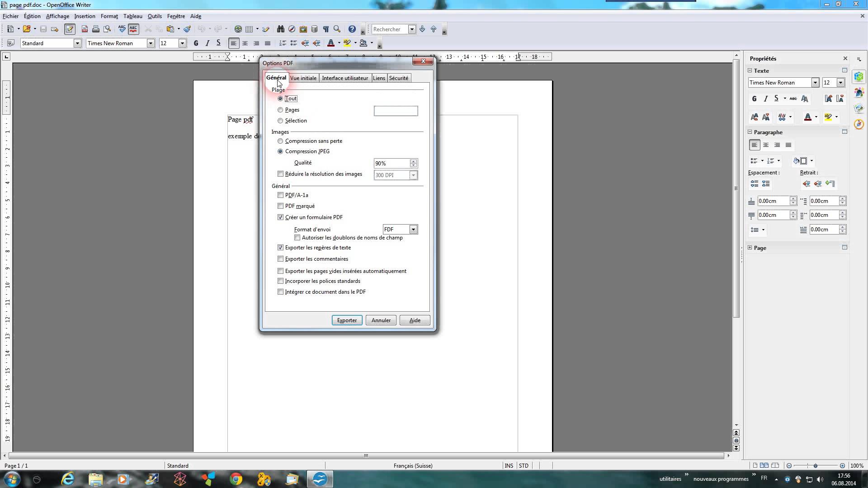Enable the PDF/A-1a checkbox
This screenshot has height=488, width=868.
[280, 195]
